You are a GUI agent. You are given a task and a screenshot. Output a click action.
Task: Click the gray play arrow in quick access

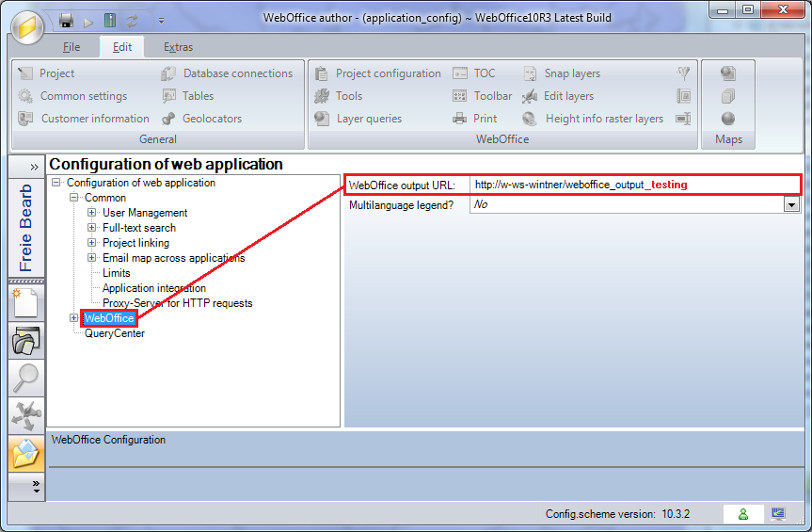coord(88,22)
